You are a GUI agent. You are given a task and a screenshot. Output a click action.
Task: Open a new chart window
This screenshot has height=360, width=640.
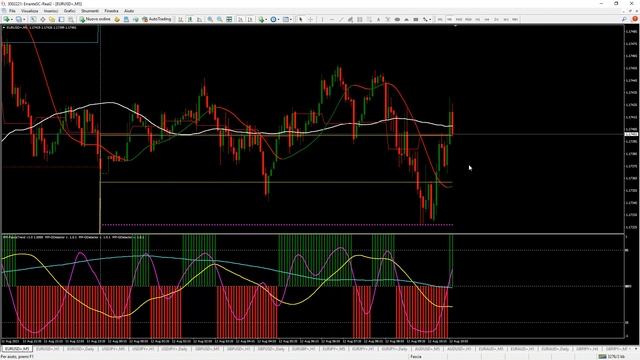7,19
